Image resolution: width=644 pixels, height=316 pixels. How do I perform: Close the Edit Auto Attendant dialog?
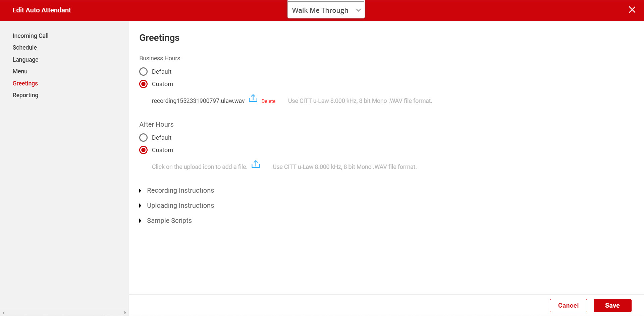[x=632, y=10]
